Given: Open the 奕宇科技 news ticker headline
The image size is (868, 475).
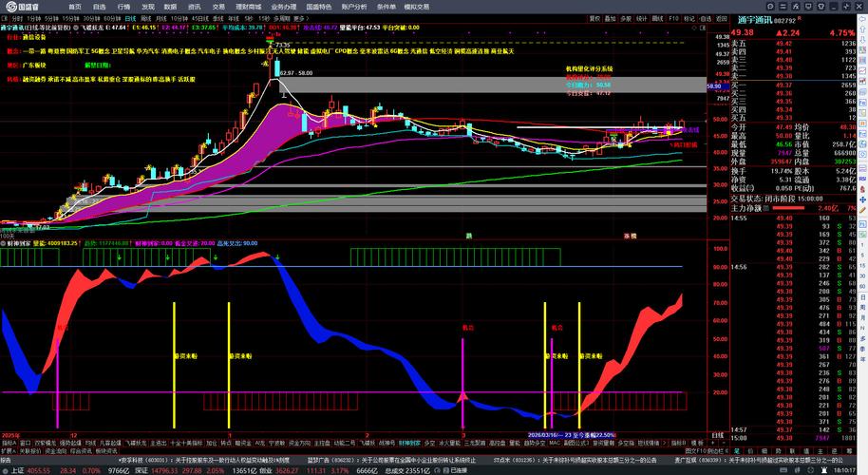Looking at the screenshot, I should click(204, 460).
